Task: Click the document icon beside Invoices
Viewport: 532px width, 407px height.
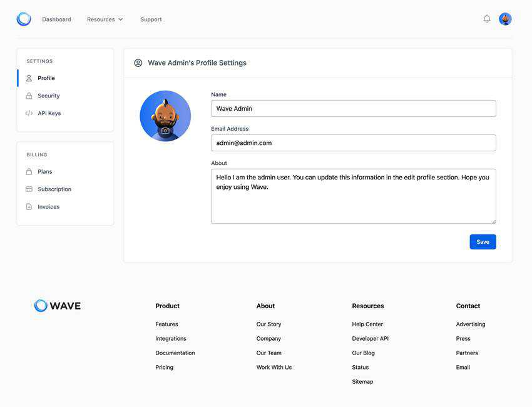Action: [x=29, y=206]
